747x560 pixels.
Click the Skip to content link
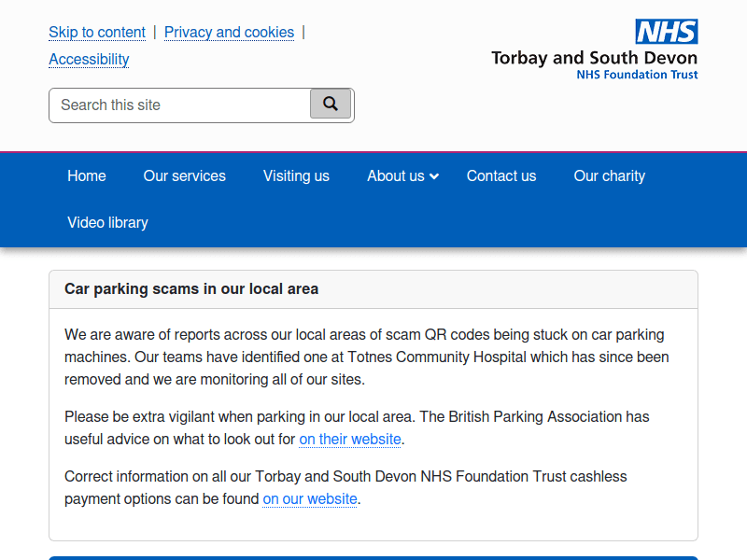(97, 33)
